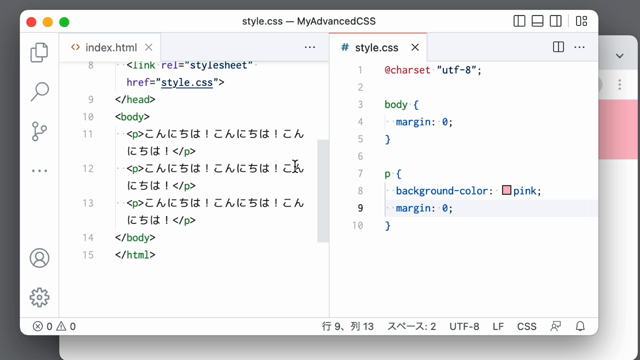Change indentation via スペース: 2
Screen dimensions: 640x360
tap(411, 327)
